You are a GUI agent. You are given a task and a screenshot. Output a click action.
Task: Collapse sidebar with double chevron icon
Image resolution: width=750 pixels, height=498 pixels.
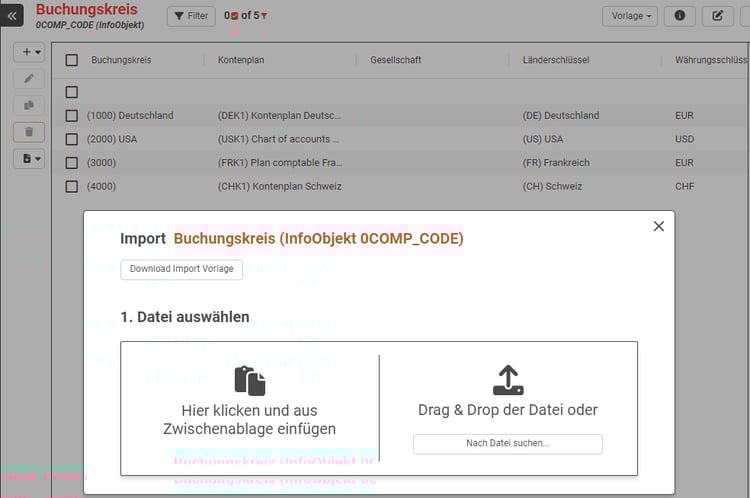11,16
